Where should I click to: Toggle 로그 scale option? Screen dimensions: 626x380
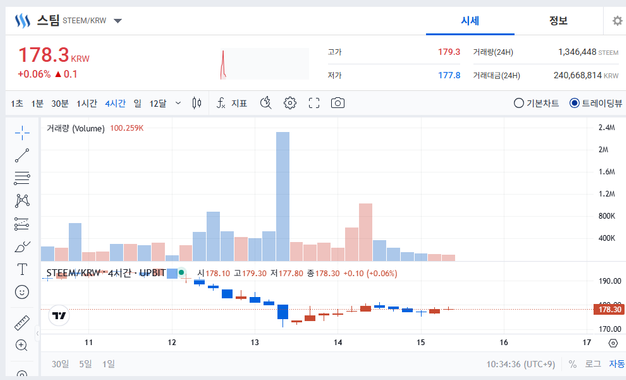tap(593, 364)
